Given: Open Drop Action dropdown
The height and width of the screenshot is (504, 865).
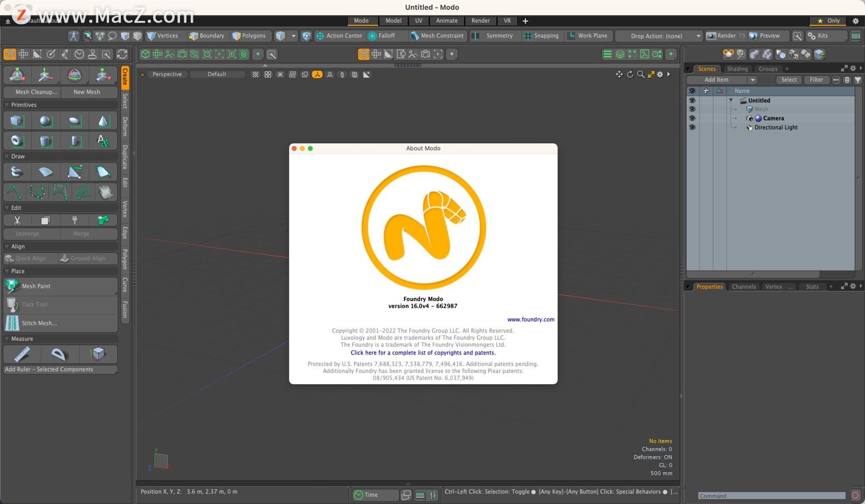Looking at the screenshot, I should point(659,36).
